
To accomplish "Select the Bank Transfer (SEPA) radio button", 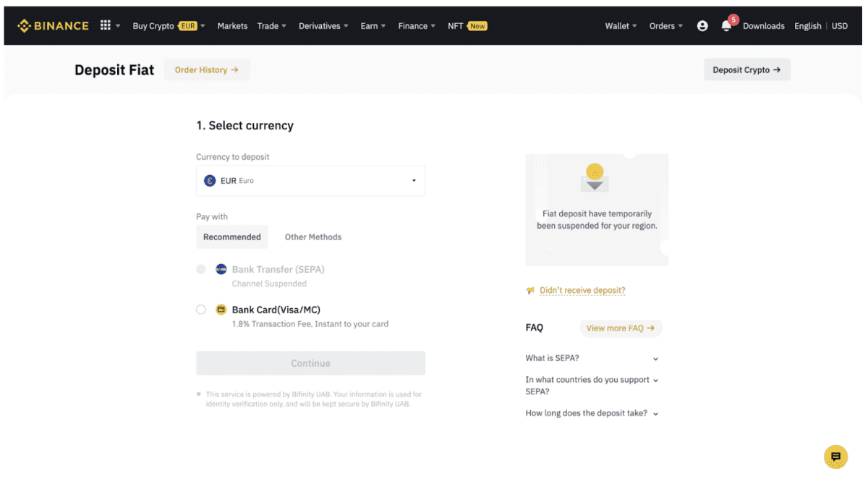I will pyautogui.click(x=201, y=269).
